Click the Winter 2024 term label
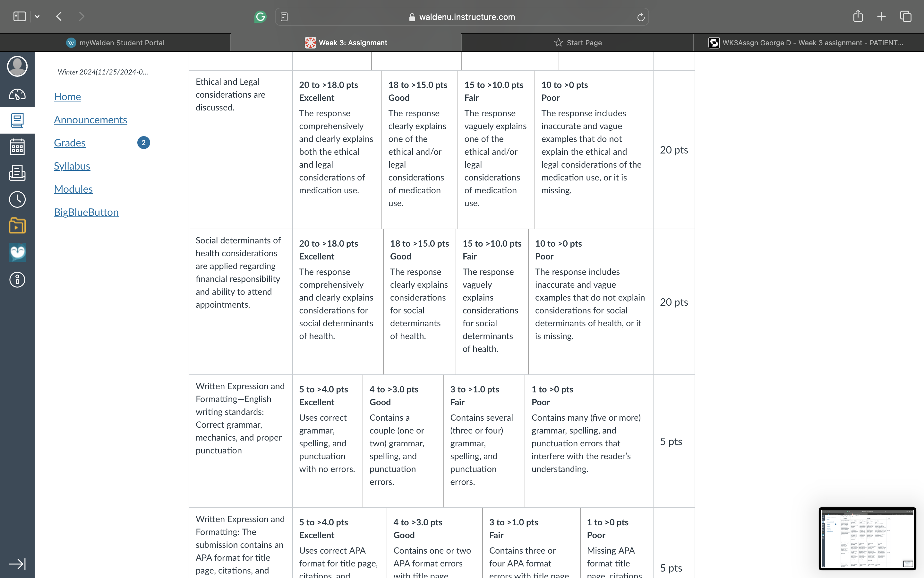924x578 pixels. click(x=103, y=72)
